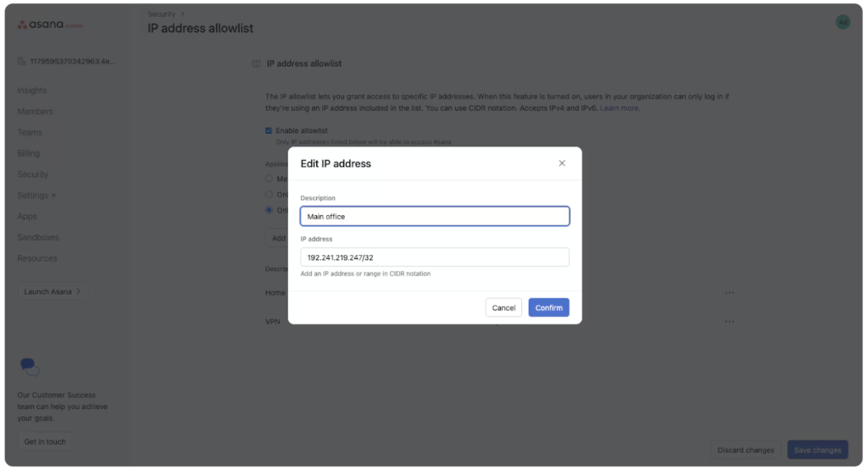Screen dimensions: 868x470
Task: Click the chat bubbles Customer Success icon
Action: coord(30,367)
